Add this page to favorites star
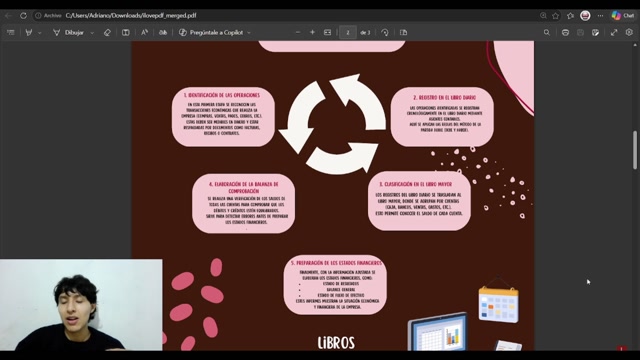This screenshot has width=640, height=360. [x=556, y=16]
